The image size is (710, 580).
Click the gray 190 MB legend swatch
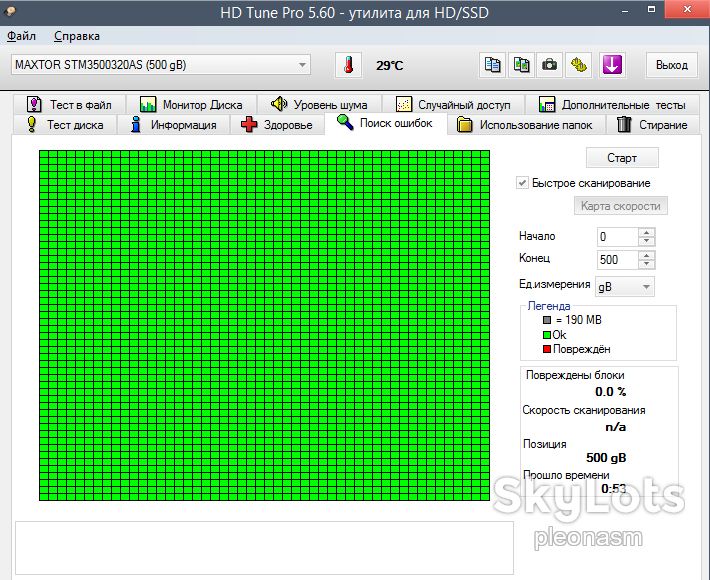547,320
